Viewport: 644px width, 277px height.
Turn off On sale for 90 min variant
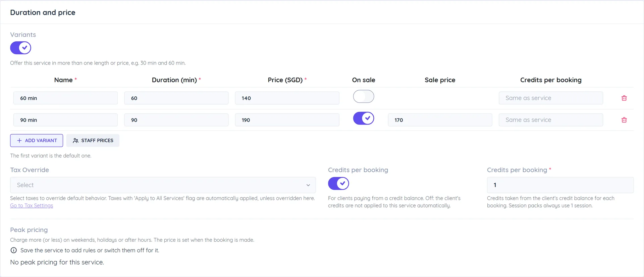pos(364,118)
